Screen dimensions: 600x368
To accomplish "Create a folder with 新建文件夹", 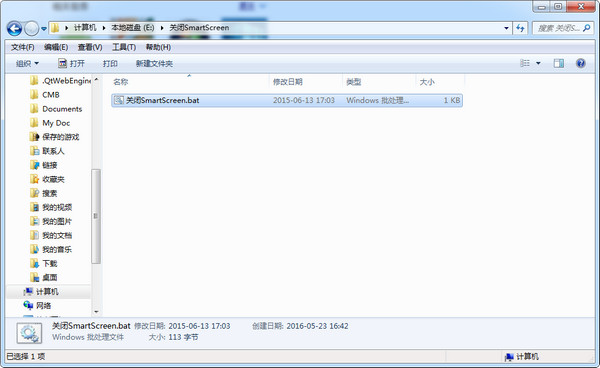I will coord(154,64).
